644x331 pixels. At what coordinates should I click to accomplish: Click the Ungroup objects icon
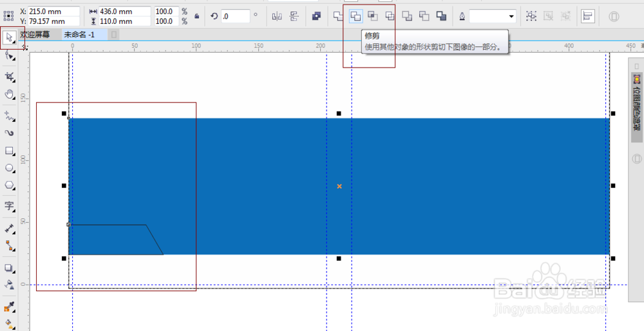point(549,16)
